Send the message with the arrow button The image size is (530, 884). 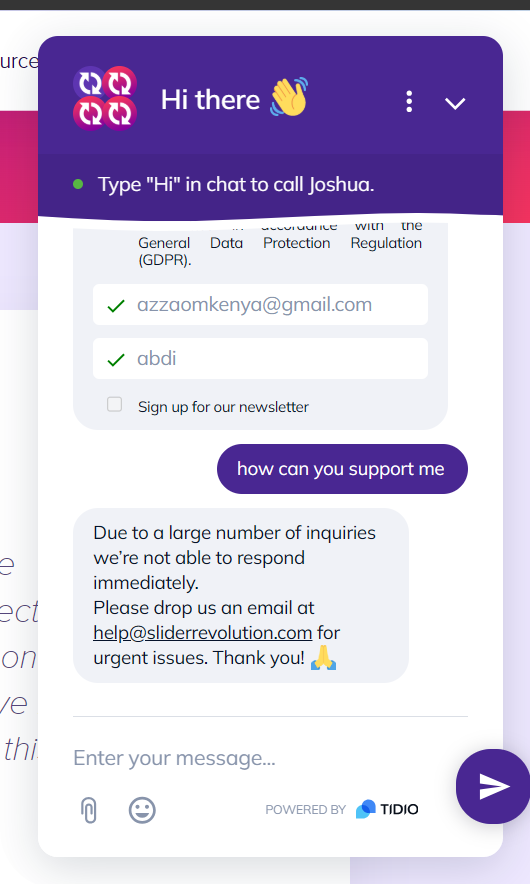(493, 786)
